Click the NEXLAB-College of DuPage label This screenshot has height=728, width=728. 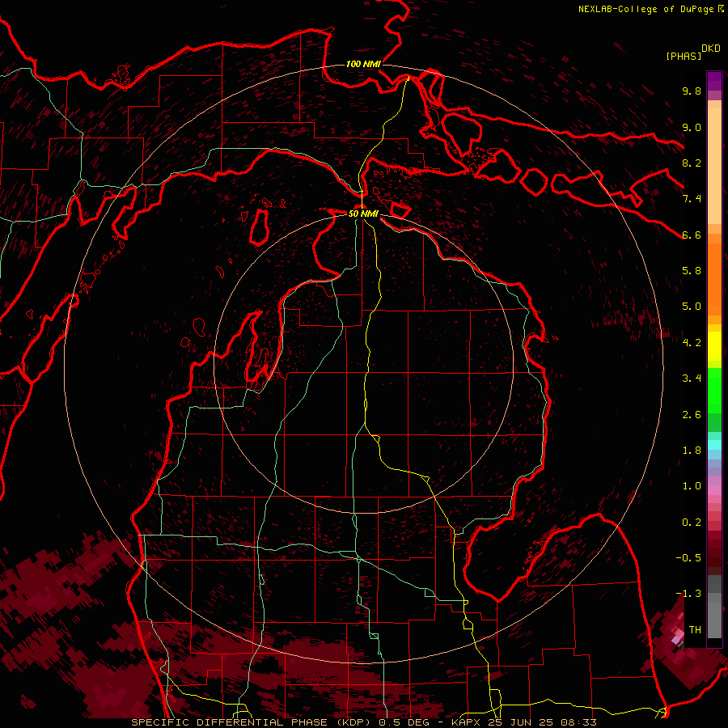647,9
